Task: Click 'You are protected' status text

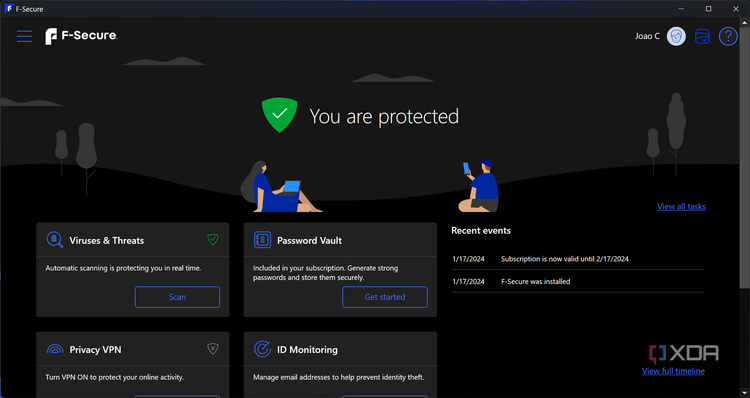Action: click(384, 116)
